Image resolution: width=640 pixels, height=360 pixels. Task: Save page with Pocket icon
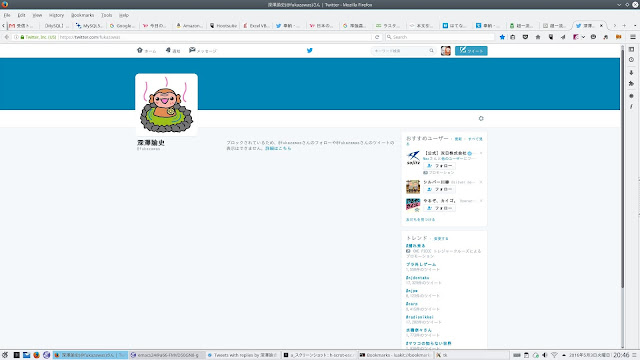525,37
